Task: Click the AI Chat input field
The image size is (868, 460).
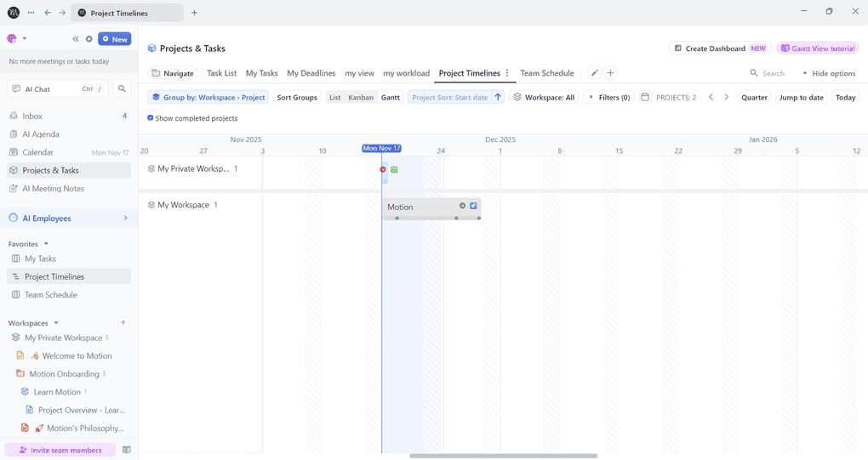Action: click(58, 88)
